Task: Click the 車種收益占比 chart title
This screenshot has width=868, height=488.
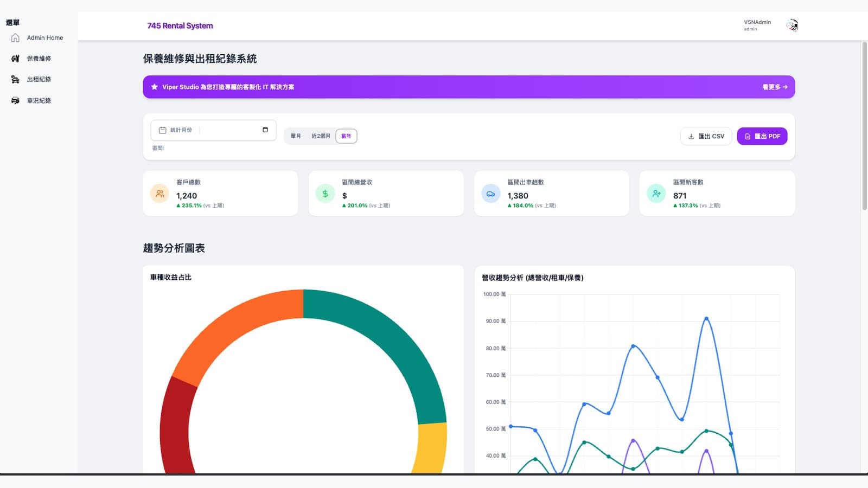Action: tap(171, 277)
